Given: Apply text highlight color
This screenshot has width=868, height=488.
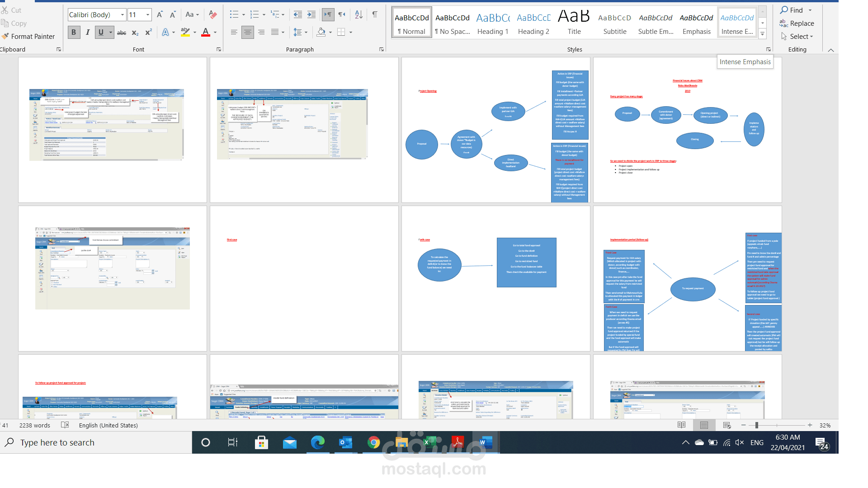Looking at the screenshot, I should 185,33.
